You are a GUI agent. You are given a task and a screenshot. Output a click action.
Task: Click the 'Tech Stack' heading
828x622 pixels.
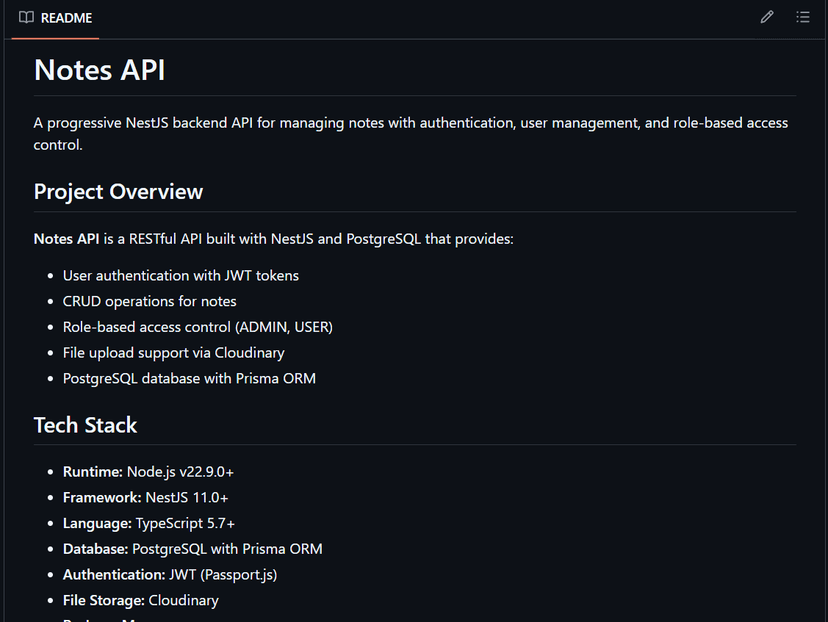86,425
